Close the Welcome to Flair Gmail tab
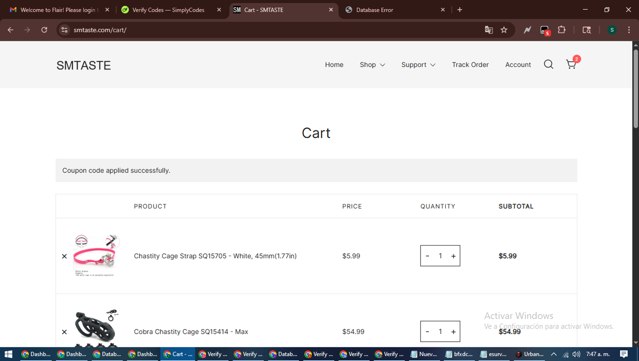 pos(107,10)
